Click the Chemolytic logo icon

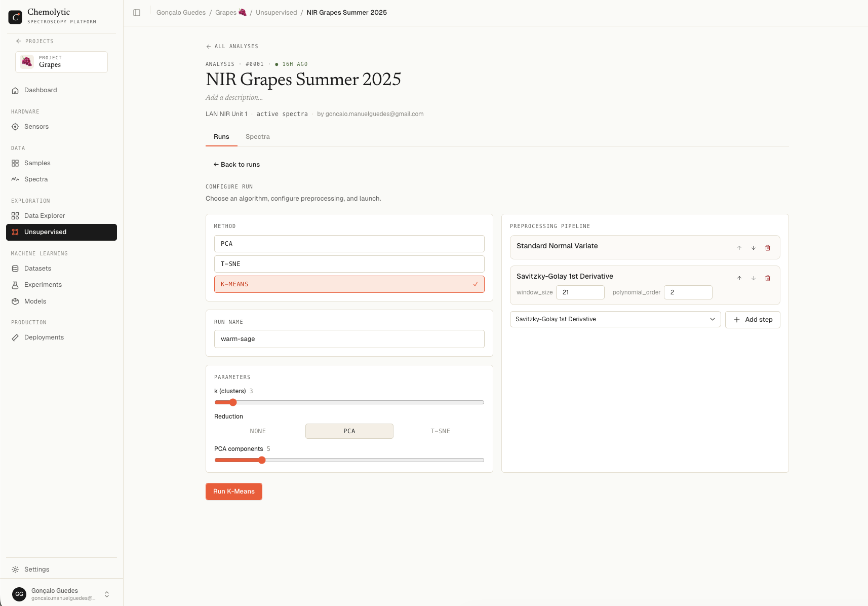pos(15,17)
